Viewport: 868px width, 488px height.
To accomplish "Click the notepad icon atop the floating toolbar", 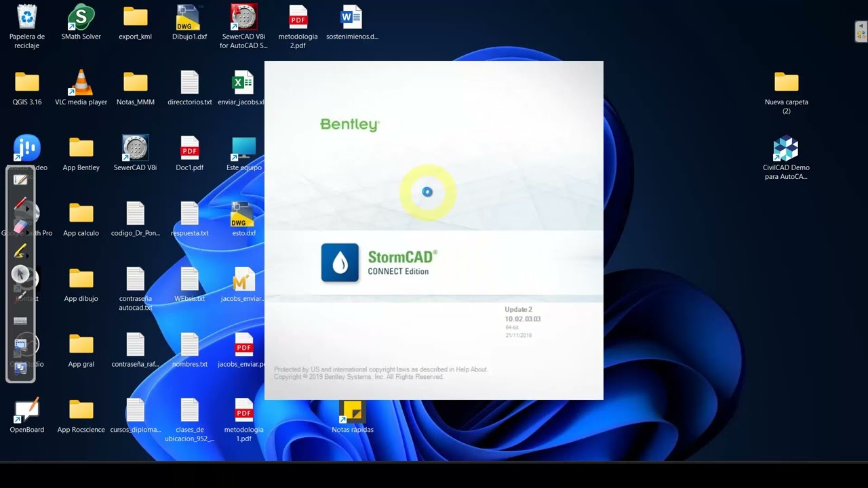I will pyautogui.click(x=20, y=180).
